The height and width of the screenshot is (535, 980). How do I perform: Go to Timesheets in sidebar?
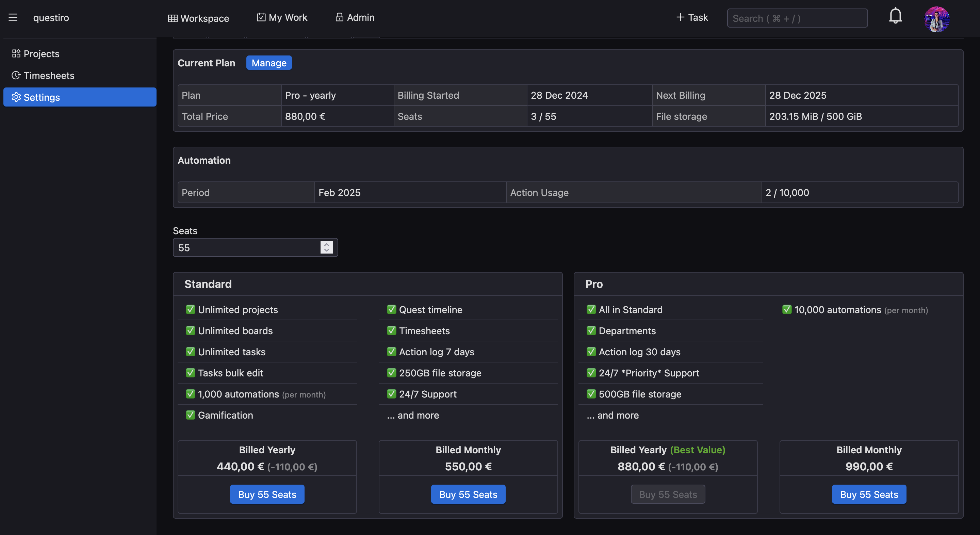click(80, 75)
